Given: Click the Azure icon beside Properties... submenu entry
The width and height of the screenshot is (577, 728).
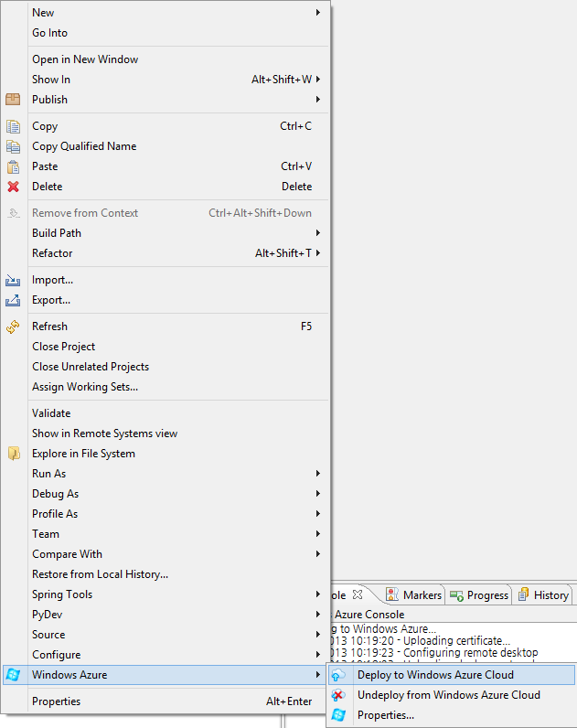Looking at the screenshot, I should tap(338, 715).
